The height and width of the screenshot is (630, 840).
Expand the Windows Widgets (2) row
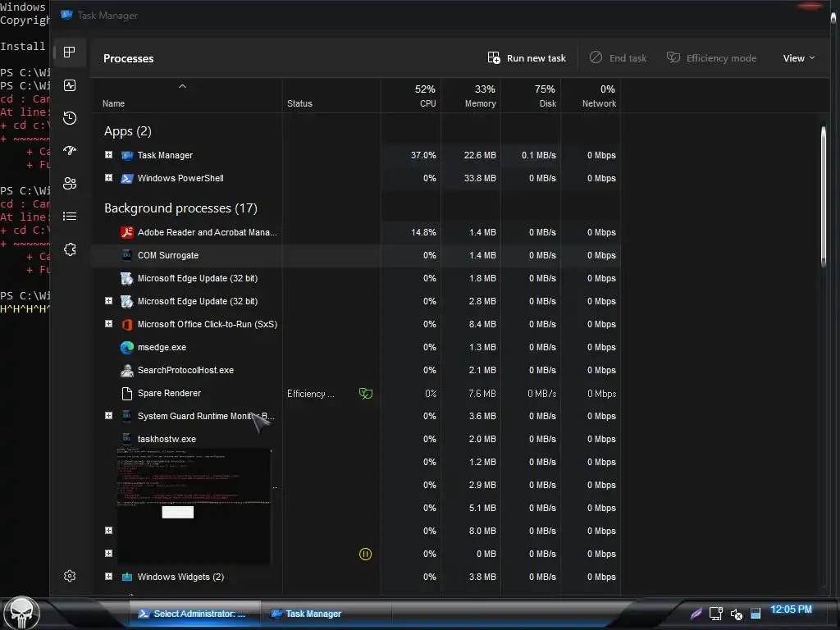[x=109, y=577]
